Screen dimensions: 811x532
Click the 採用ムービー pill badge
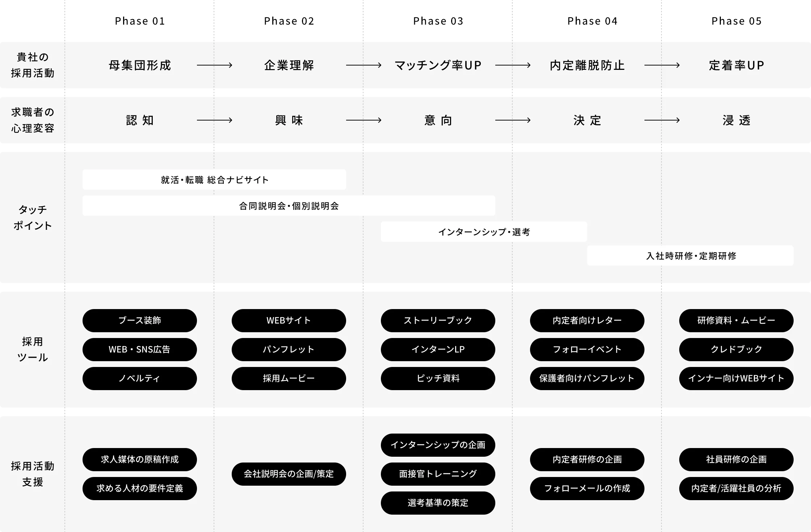[289, 379]
